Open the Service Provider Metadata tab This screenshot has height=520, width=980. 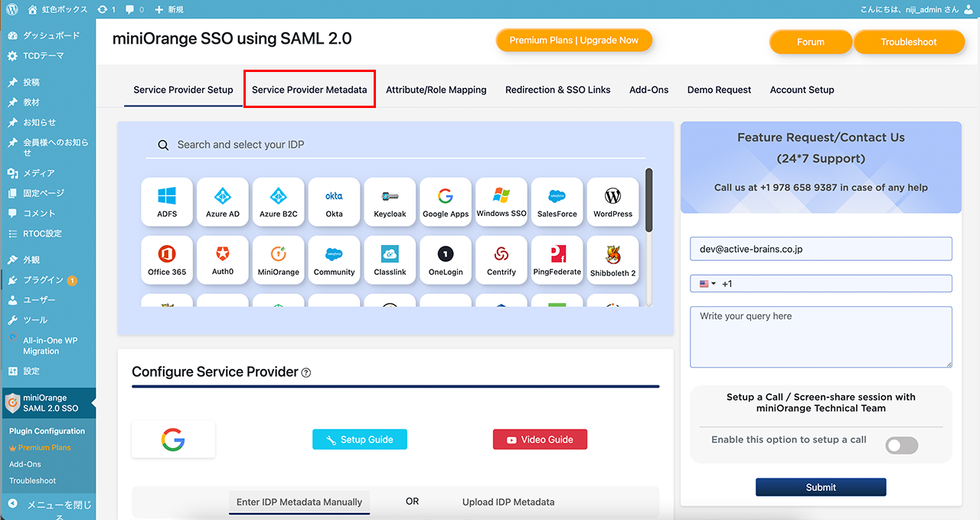[x=309, y=90]
